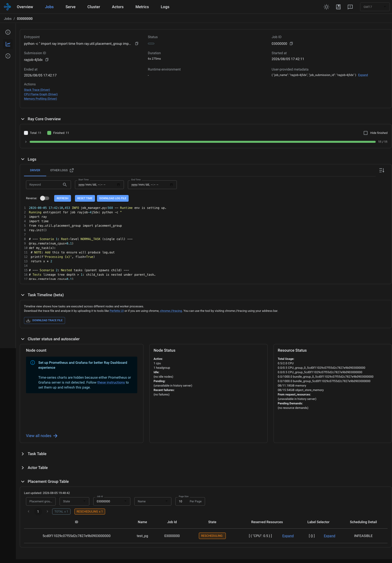Click the green Finished: 11 legend swatch
392x563 pixels.
49,133
